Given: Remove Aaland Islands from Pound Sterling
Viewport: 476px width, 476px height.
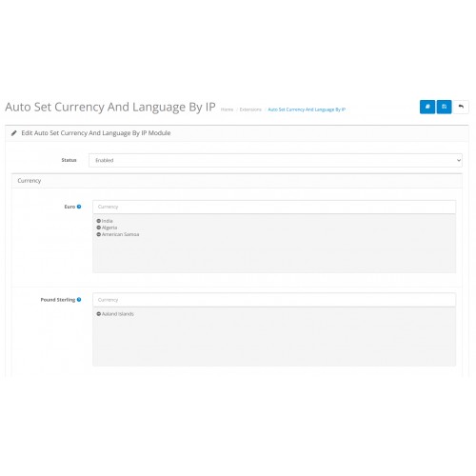Looking at the screenshot, I should pyautogui.click(x=98, y=314).
